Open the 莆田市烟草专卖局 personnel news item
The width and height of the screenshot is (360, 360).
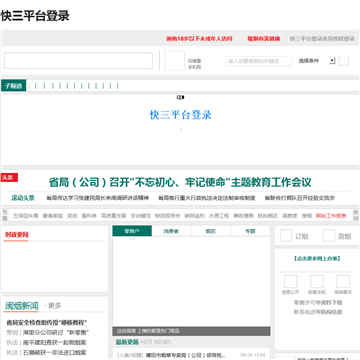coord(186,355)
